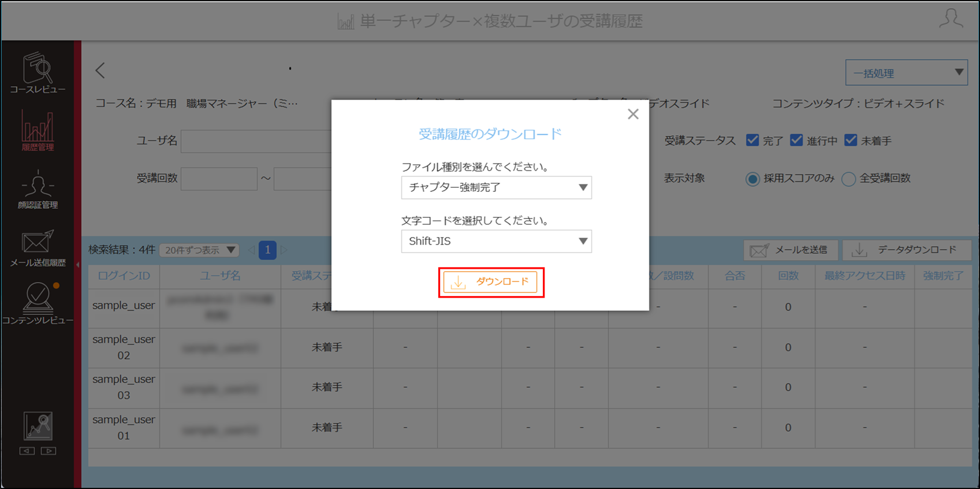Click the メールを送信 button

pyautogui.click(x=790, y=250)
